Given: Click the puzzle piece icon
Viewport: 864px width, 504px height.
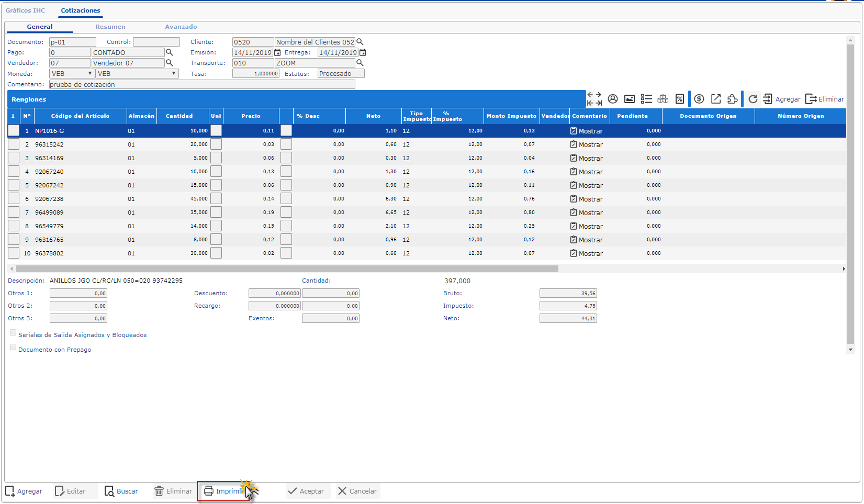Looking at the screenshot, I should click(733, 99).
